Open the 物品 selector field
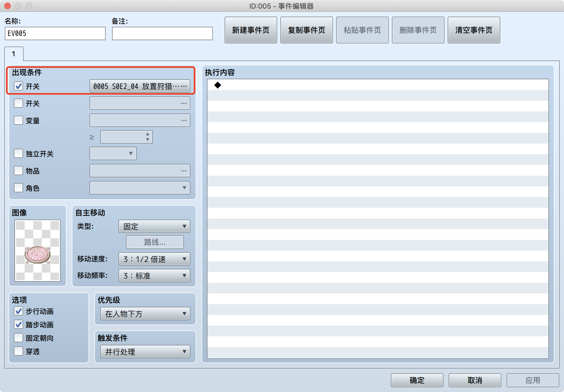The image size is (564, 392). [140, 171]
